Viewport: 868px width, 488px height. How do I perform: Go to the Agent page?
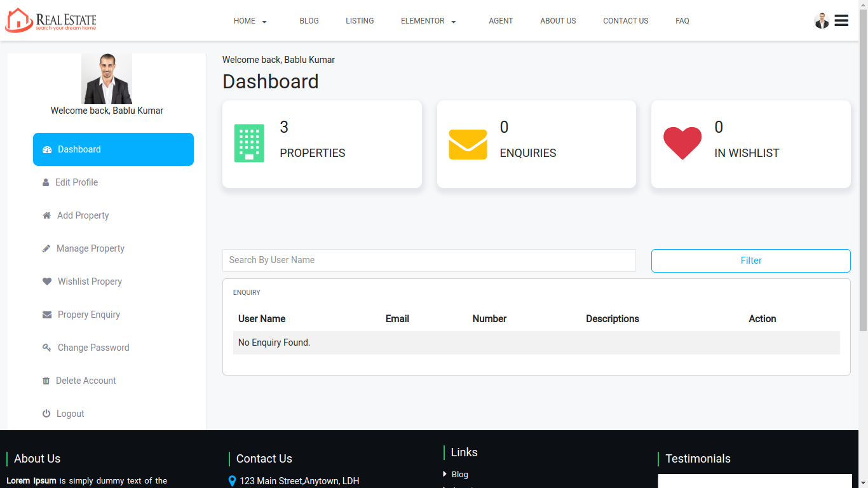[501, 21]
